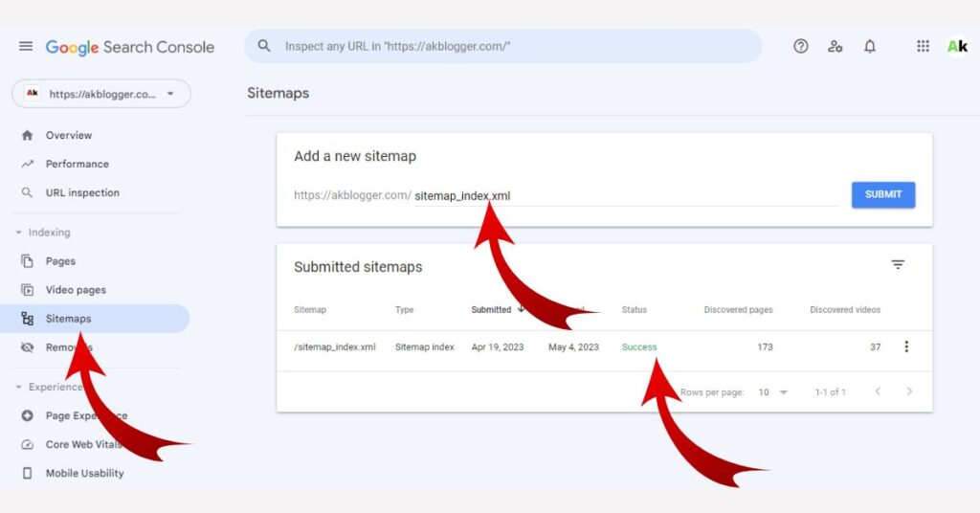Open Overview in the sidebar

(x=68, y=135)
